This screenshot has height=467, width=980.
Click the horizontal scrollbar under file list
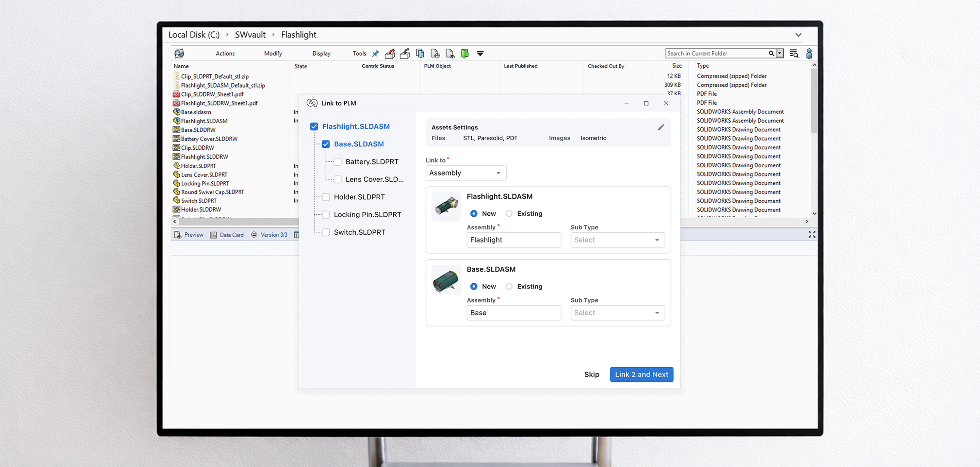pos(236,221)
